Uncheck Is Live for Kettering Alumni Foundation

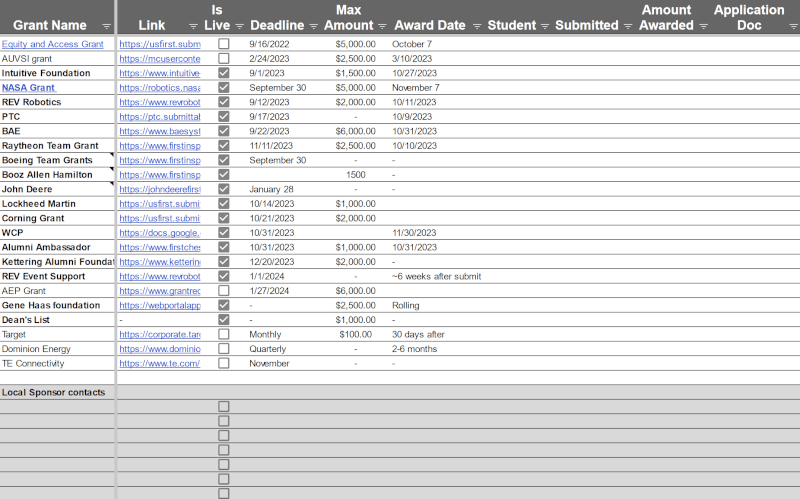[x=223, y=262]
